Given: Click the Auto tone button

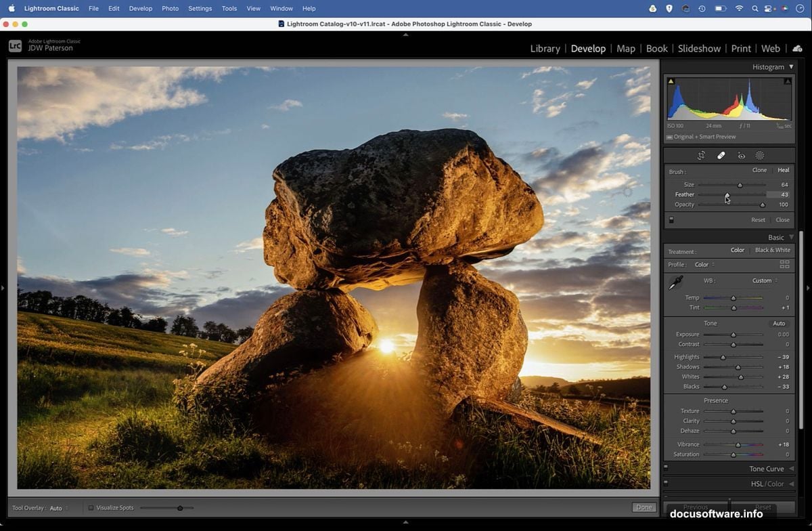Looking at the screenshot, I should (779, 323).
